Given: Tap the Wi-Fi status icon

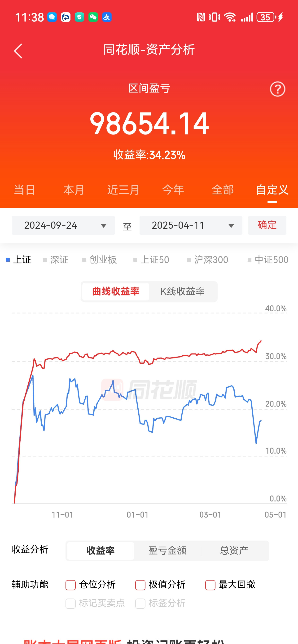Looking at the screenshot, I should click(230, 17).
